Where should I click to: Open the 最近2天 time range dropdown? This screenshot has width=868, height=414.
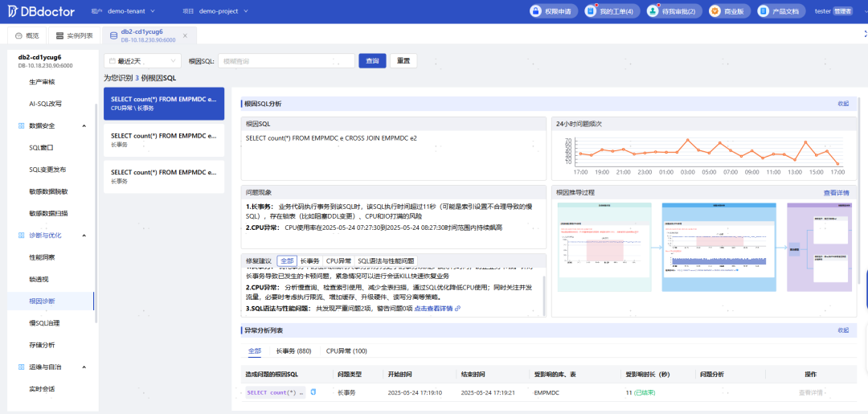click(x=143, y=61)
